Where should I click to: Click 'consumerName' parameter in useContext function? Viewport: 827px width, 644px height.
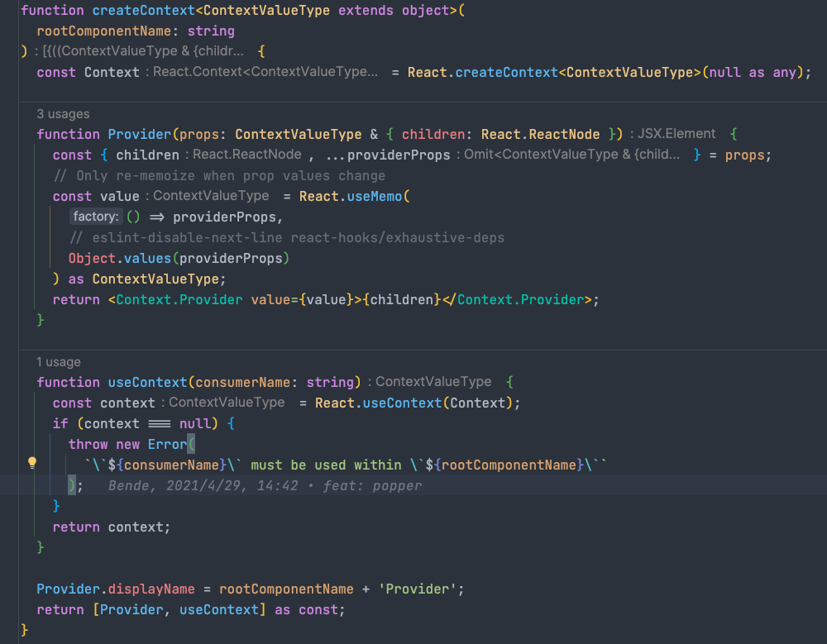(242, 383)
